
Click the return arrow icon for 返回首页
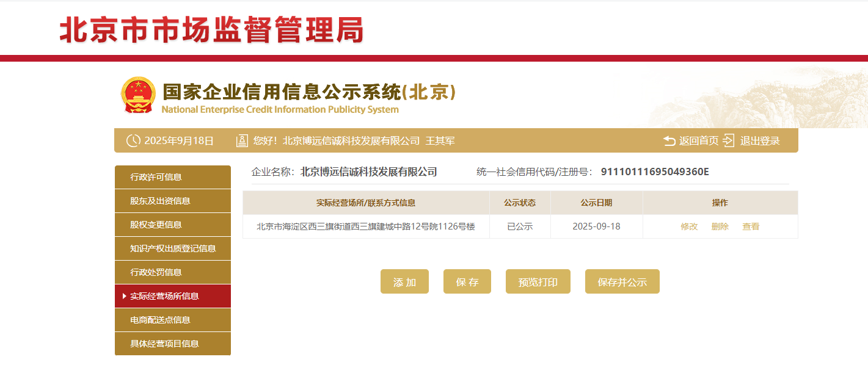669,141
